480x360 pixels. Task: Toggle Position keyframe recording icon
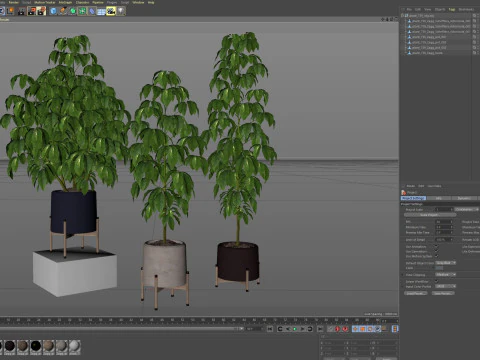tap(355, 329)
